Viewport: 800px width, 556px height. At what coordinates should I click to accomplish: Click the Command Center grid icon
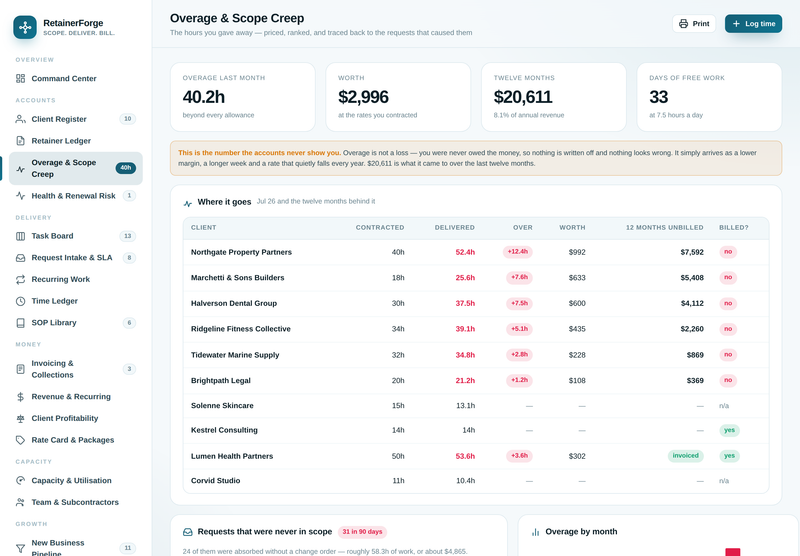pyautogui.click(x=20, y=79)
